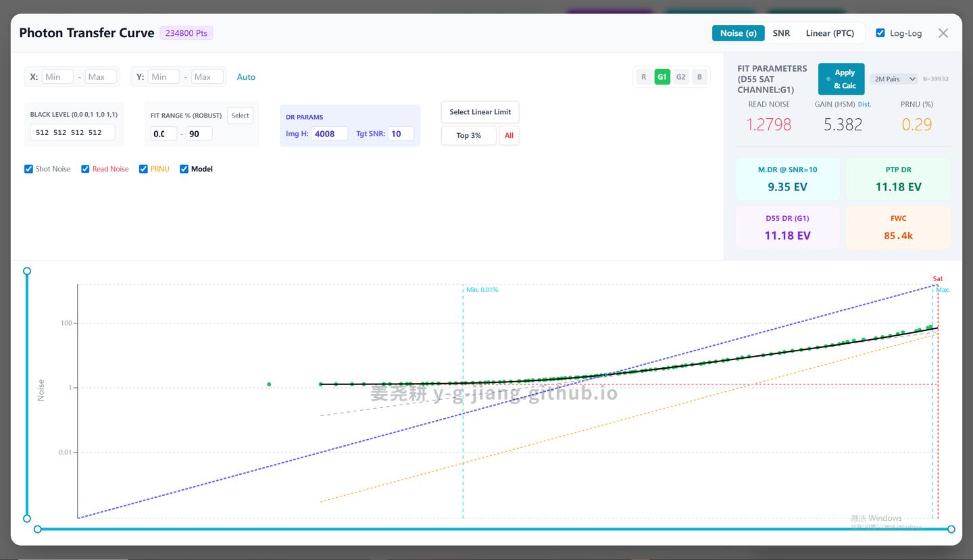Disable the Shot Noise checkbox
This screenshot has width=973, height=560.
(28, 169)
